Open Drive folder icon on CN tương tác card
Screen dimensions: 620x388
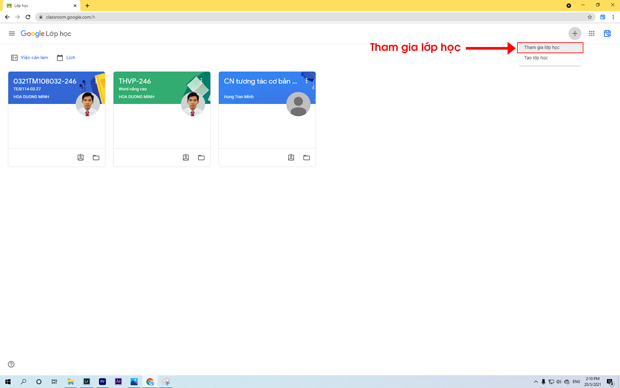click(306, 157)
